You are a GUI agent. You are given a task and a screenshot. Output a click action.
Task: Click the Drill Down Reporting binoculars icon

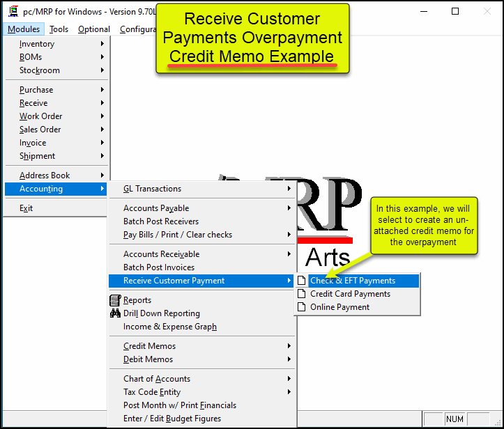[116, 313]
